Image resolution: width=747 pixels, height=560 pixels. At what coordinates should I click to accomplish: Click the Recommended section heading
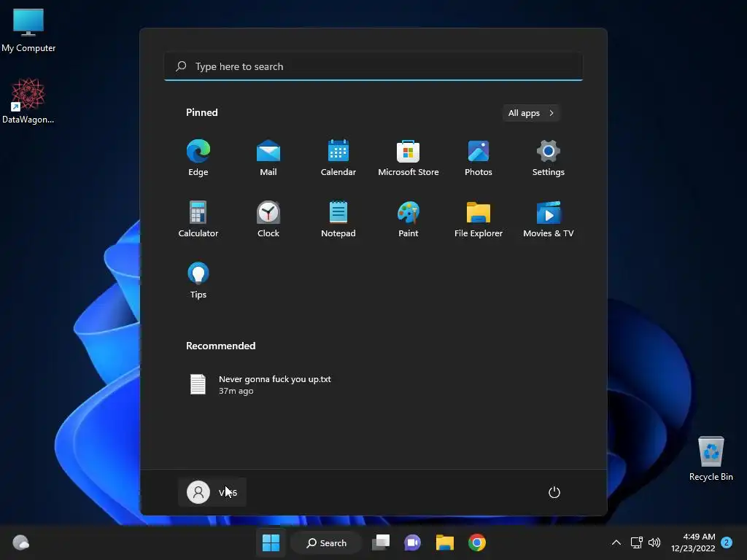coord(220,346)
